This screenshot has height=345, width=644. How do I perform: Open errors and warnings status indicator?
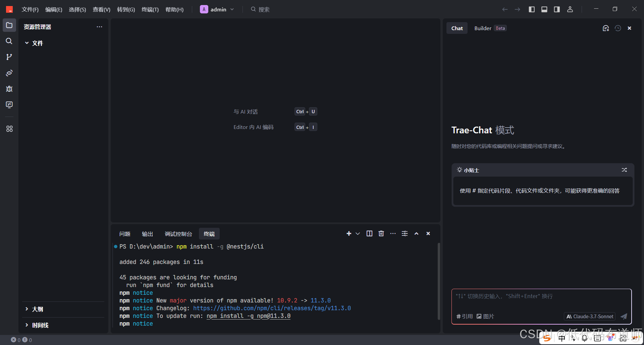tap(21, 340)
